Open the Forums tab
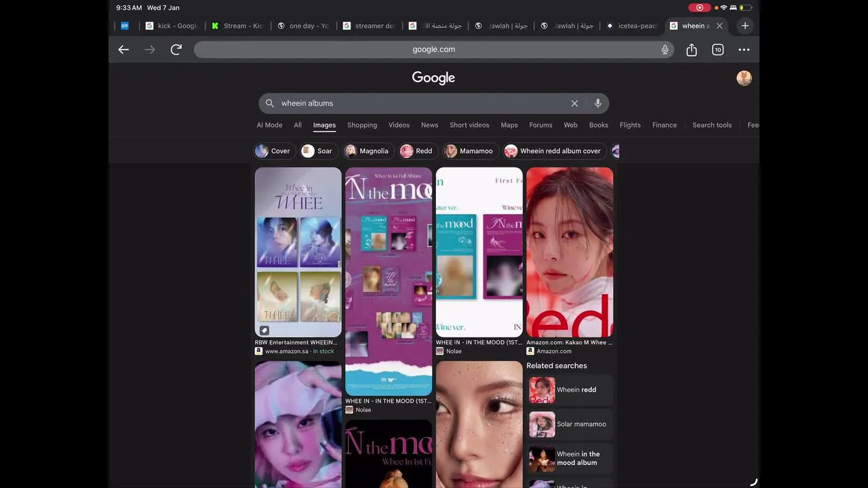Viewport: 868px width, 488px height. click(x=540, y=125)
